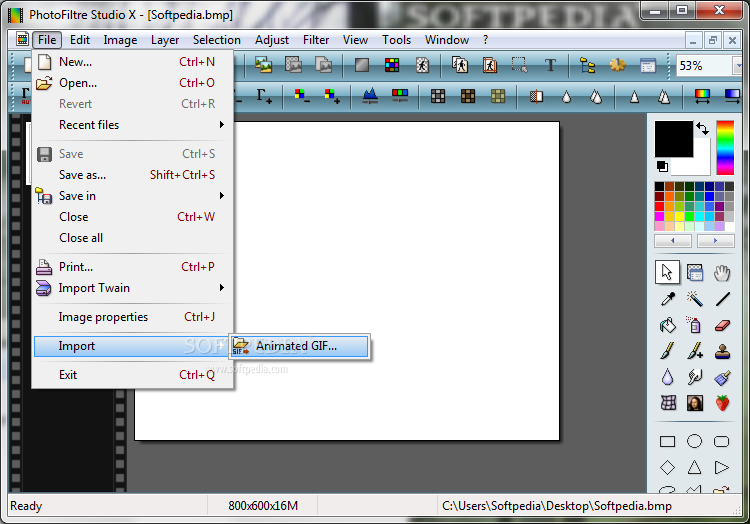The height and width of the screenshot is (524, 750).
Task: Choose the Rectangle selection shape
Action: point(667,441)
